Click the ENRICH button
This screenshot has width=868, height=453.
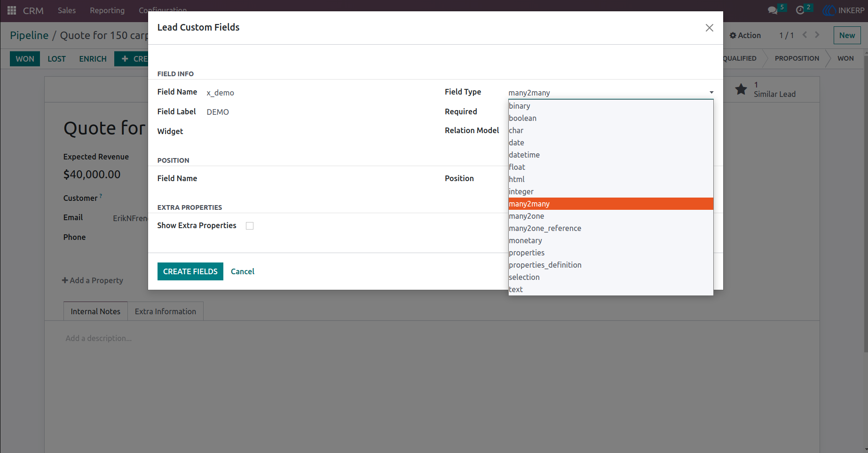[x=93, y=59]
